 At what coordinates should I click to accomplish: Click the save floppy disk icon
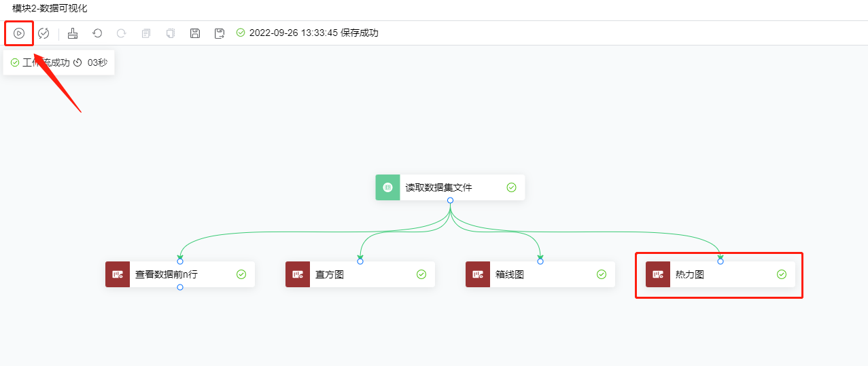(x=195, y=33)
